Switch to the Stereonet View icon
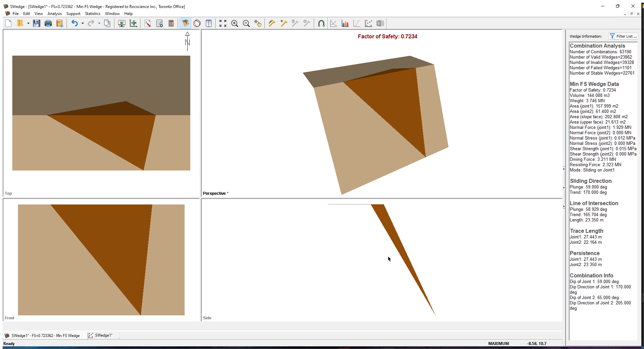 (197, 23)
